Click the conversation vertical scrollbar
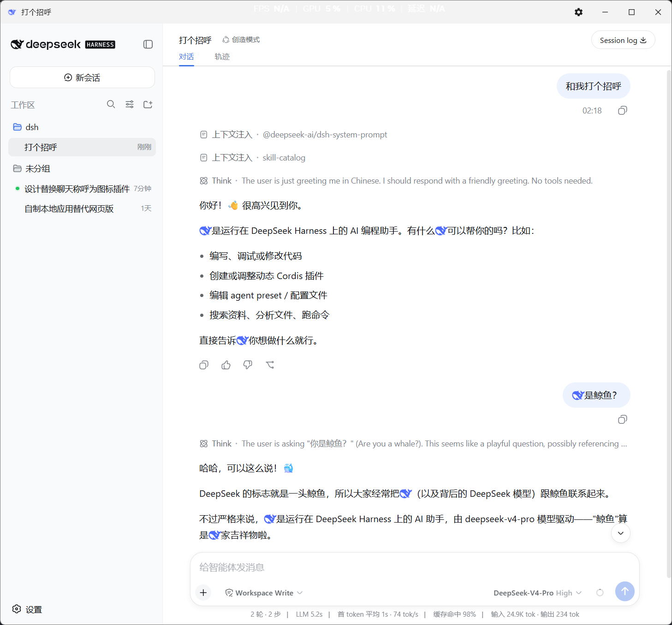 669,323
